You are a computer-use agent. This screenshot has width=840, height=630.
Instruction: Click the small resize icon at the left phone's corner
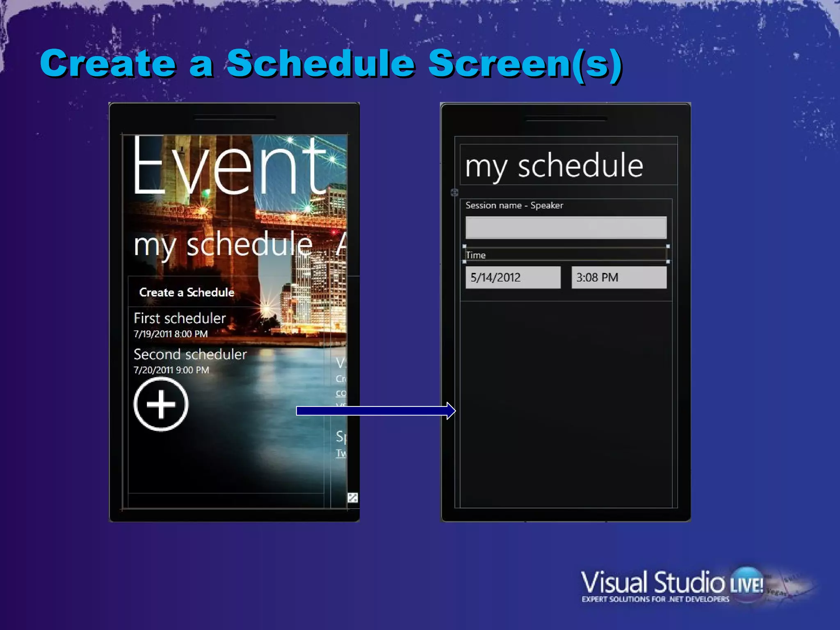pos(352,498)
